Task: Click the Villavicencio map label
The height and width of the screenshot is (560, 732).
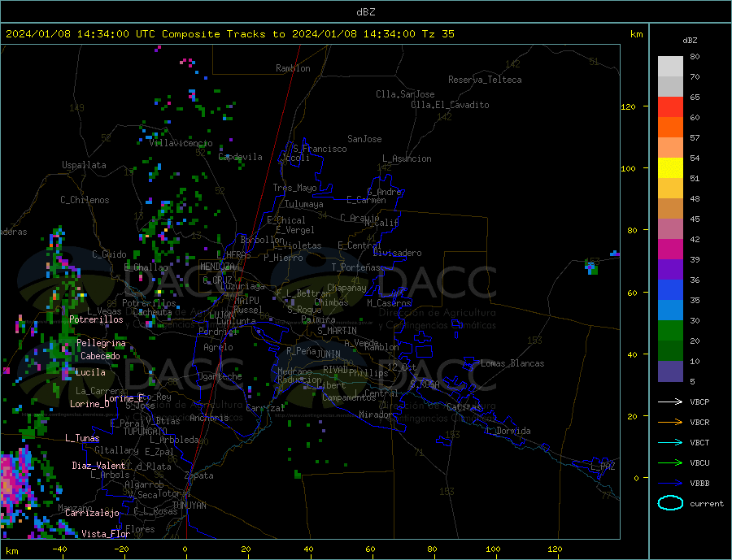Action: pyautogui.click(x=181, y=143)
